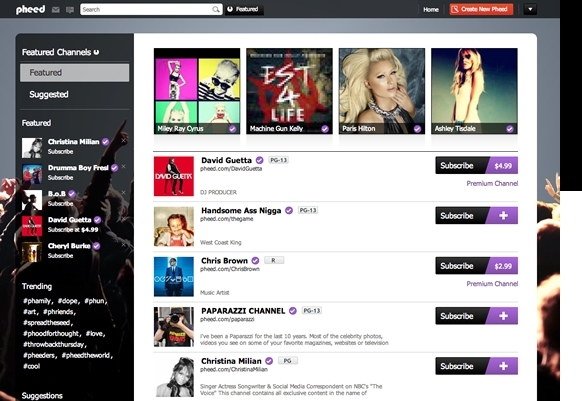Screen dimensions: 582x401
Task: Open the top-right account dropdown arrow
Action: point(530,9)
